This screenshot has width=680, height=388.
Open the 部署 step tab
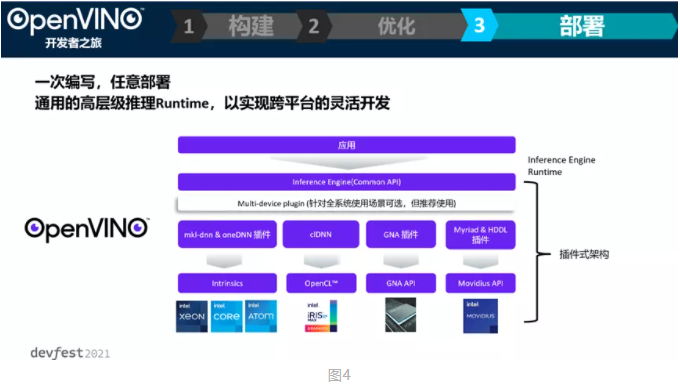tap(582, 26)
